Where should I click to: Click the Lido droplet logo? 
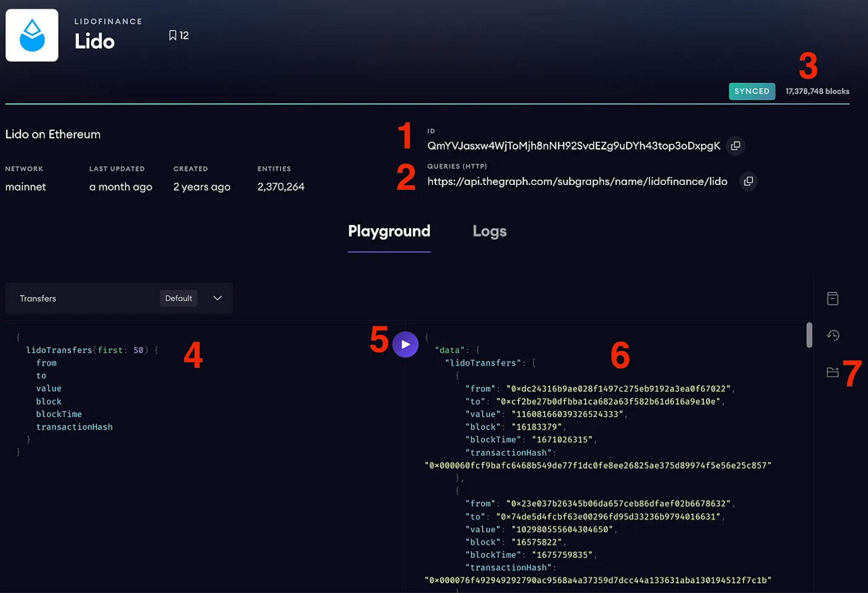tap(32, 35)
